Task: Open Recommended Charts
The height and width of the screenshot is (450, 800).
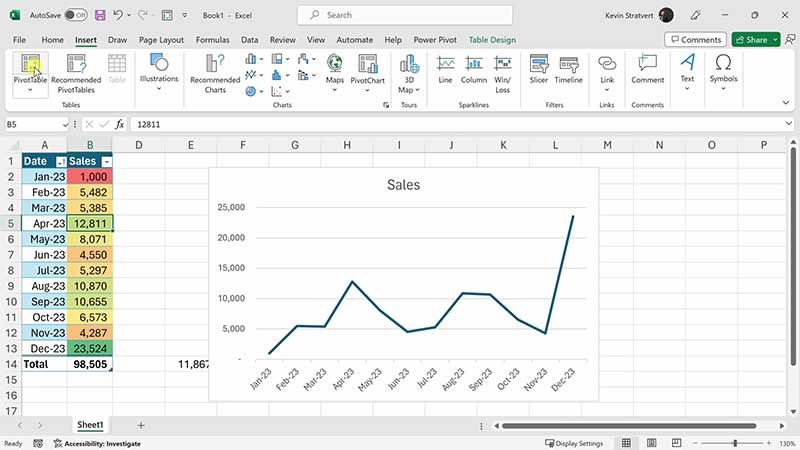Action: (215, 73)
